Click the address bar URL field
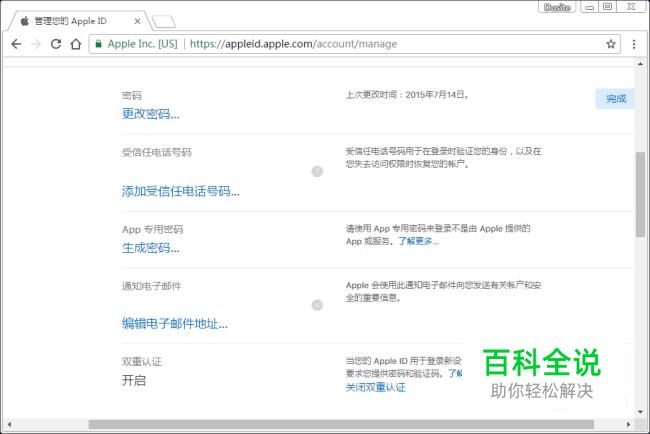 354,44
